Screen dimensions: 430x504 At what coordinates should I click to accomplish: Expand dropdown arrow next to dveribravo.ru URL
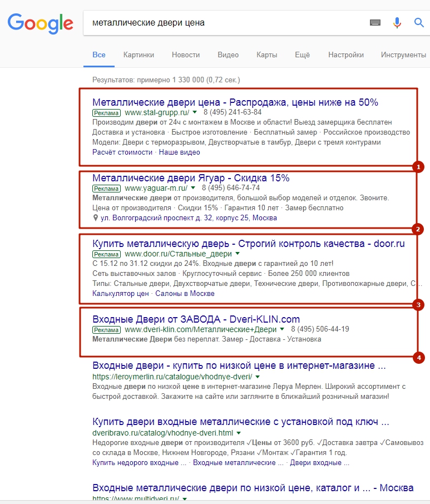[239, 433]
